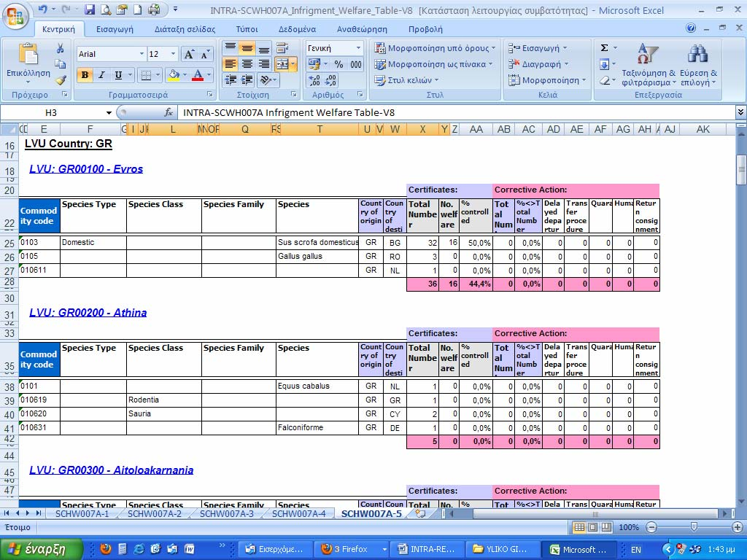Toggle wrap text in the alignment group
The width and height of the screenshot is (747, 560).
point(282,47)
